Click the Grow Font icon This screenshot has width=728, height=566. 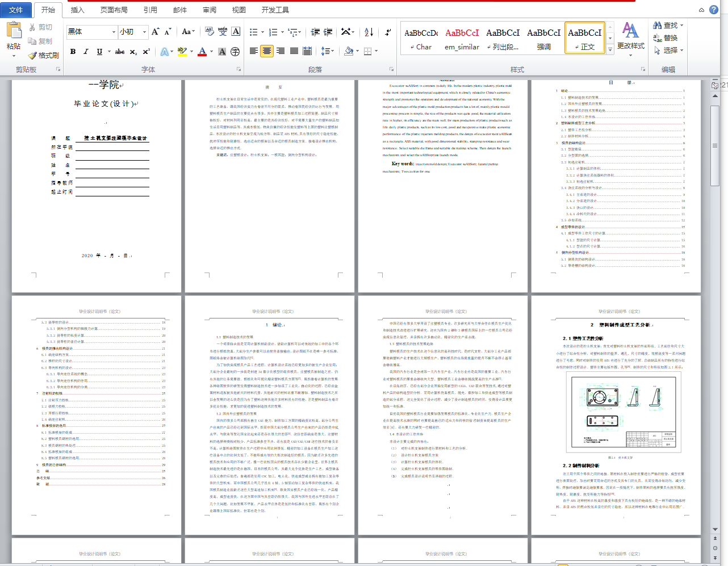155,32
